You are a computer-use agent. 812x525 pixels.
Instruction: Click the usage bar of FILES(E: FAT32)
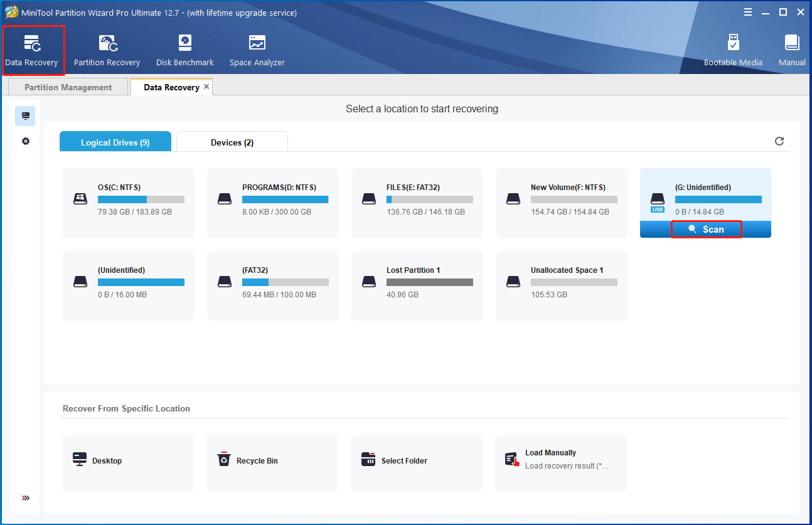point(430,199)
